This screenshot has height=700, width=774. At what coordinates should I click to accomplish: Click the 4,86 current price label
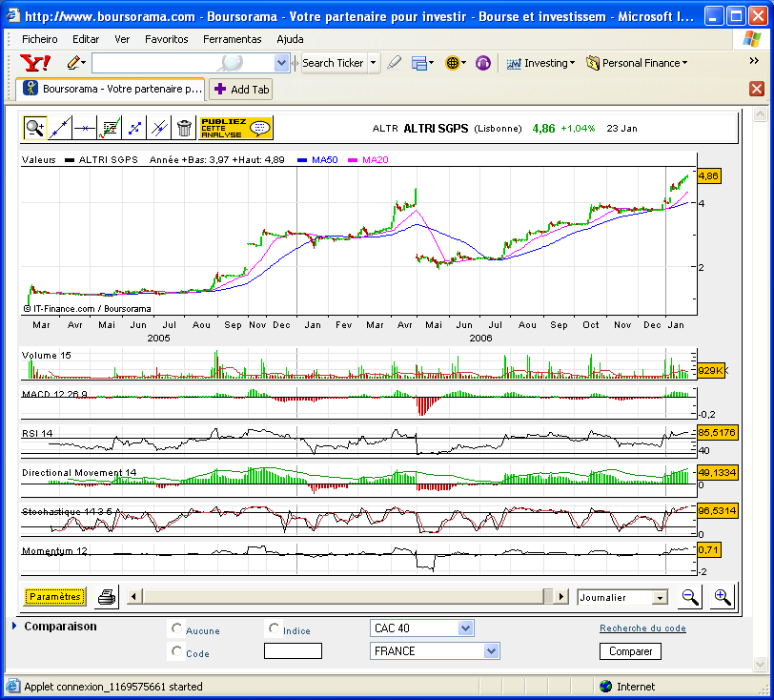tap(709, 176)
